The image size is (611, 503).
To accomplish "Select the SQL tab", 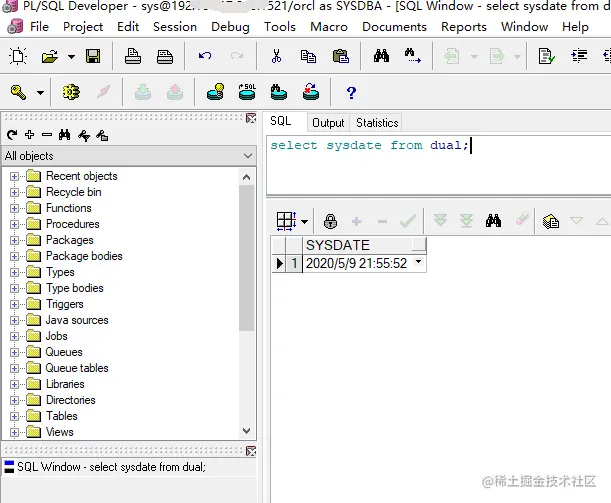I will click(x=281, y=121).
